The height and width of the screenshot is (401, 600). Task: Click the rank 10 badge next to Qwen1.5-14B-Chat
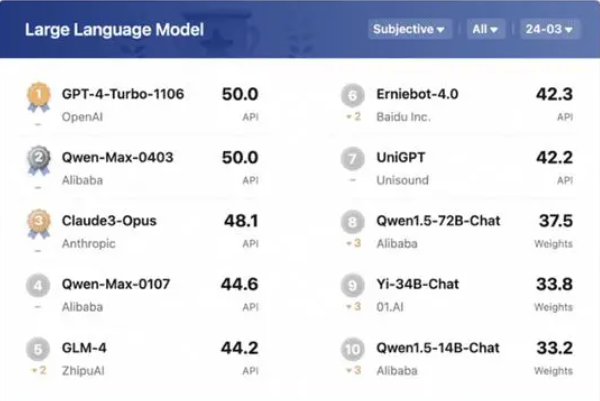pyautogui.click(x=352, y=349)
